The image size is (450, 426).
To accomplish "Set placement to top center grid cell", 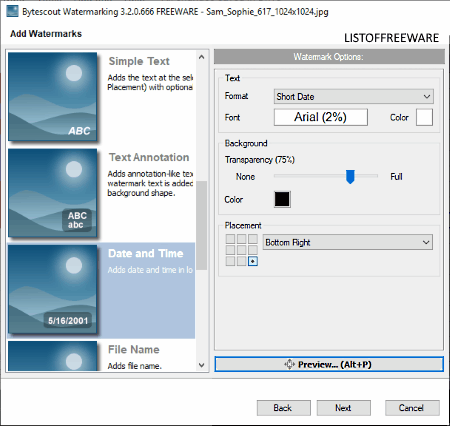I will point(242,239).
